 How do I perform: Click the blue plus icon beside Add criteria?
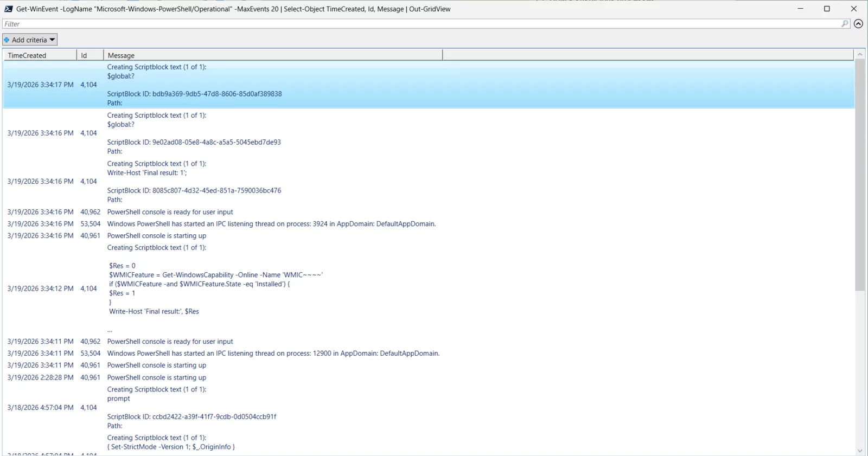(7, 40)
